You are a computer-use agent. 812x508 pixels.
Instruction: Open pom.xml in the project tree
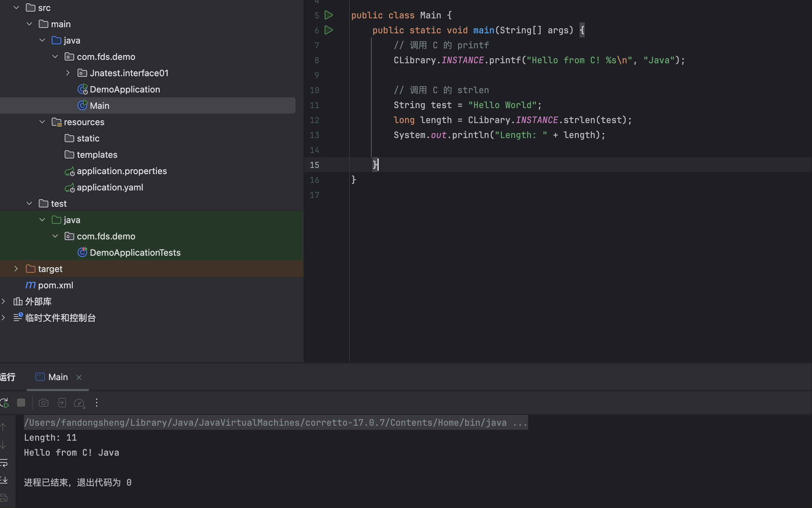55,285
